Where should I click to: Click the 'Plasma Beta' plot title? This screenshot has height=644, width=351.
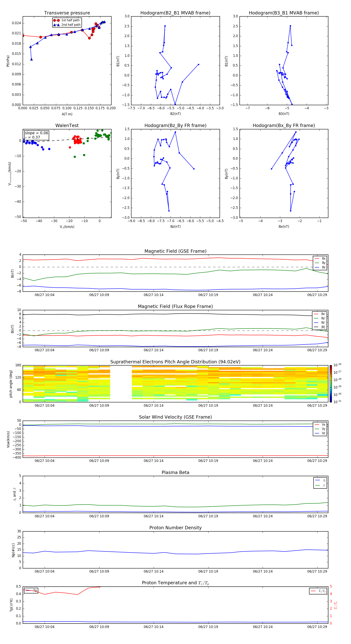coord(175,472)
